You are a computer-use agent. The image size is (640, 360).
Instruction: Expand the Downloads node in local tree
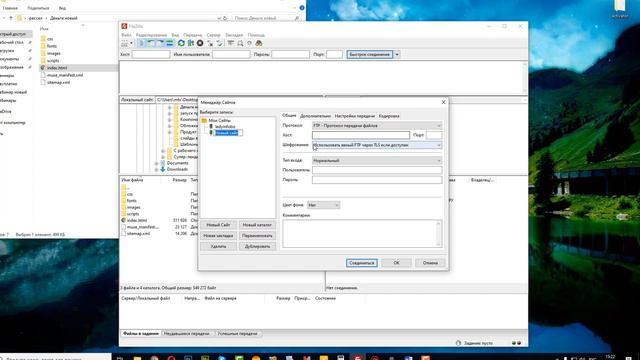[156, 169]
